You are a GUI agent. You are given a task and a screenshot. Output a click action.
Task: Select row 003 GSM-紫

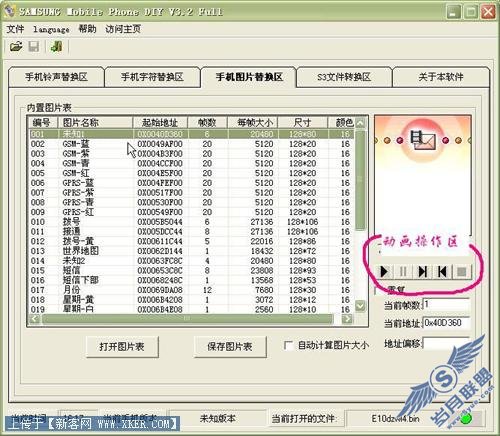(191, 154)
